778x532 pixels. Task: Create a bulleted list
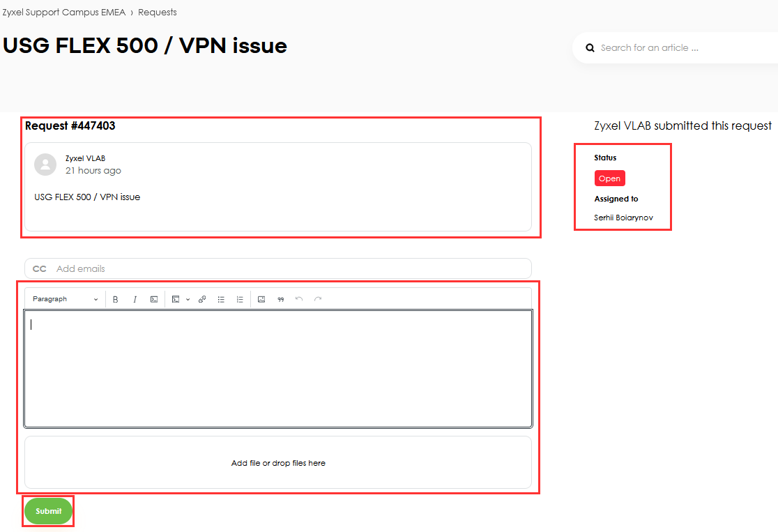[x=221, y=299]
